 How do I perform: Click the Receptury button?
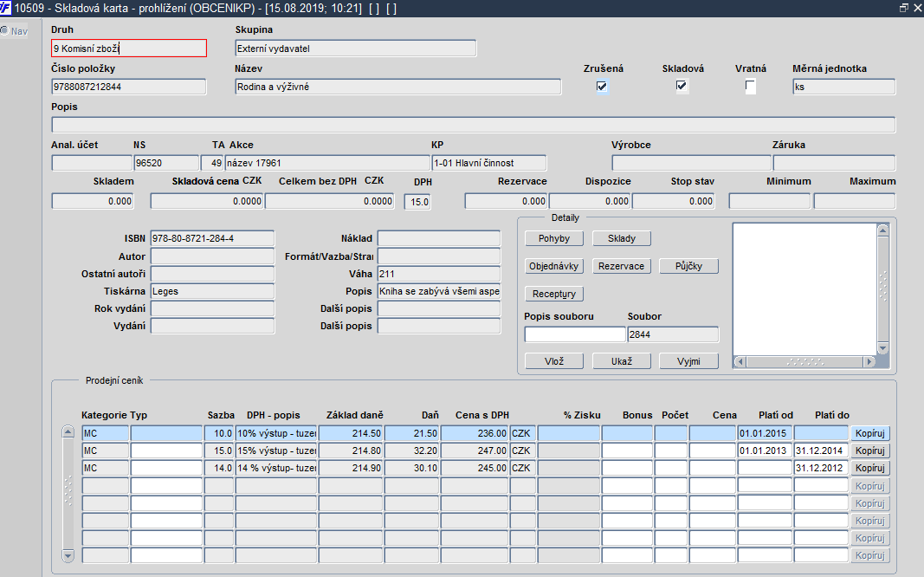(x=554, y=294)
